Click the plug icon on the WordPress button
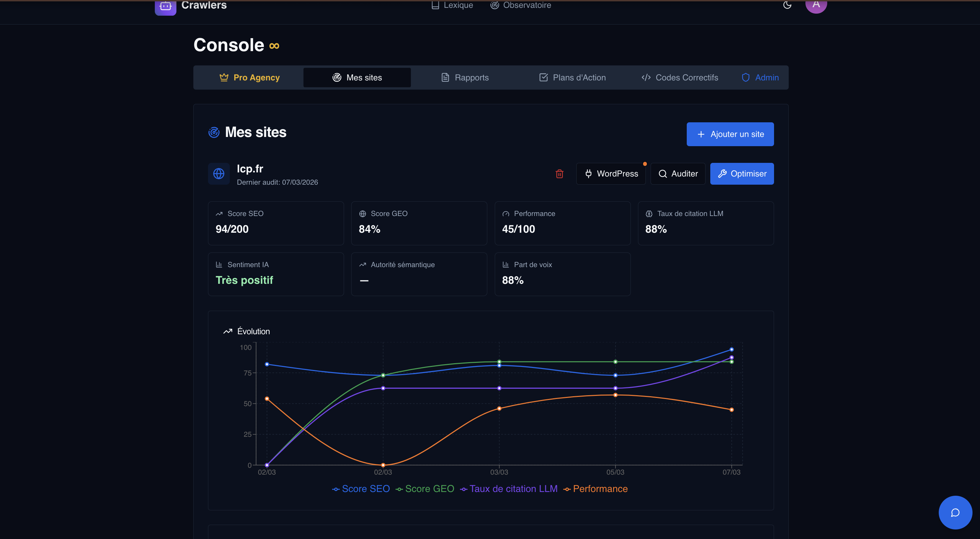The height and width of the screenshot is (539, 980). pos(589,174)
